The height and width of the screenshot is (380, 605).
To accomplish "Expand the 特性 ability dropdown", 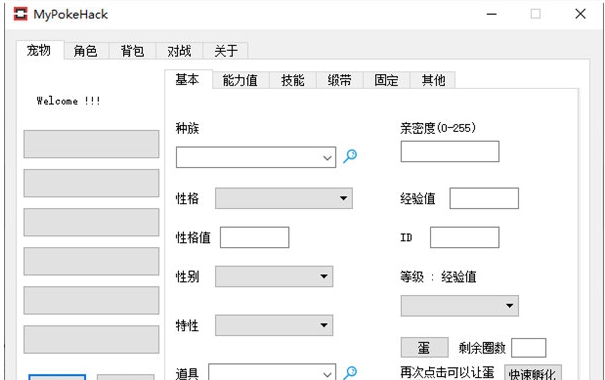I will point(274,325).
